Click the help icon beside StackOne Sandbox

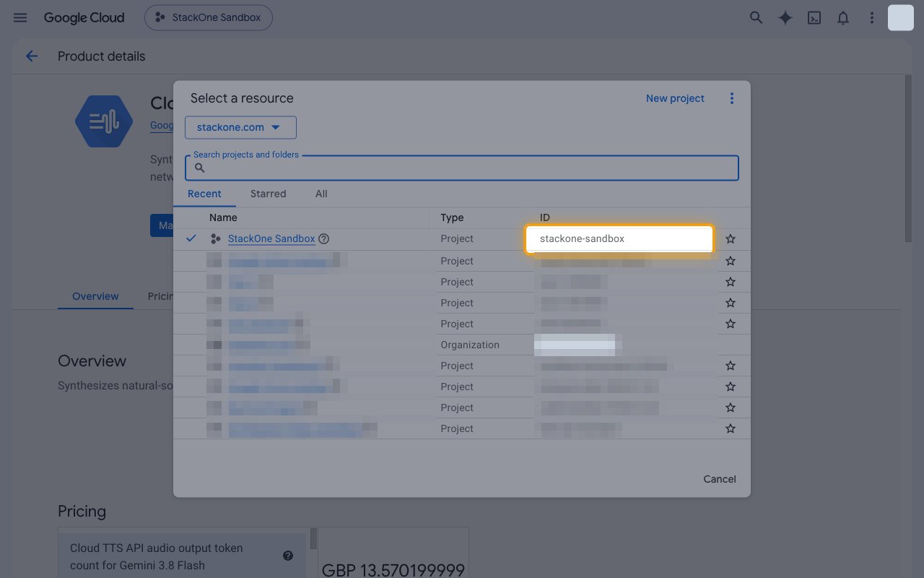coord(324,238)
